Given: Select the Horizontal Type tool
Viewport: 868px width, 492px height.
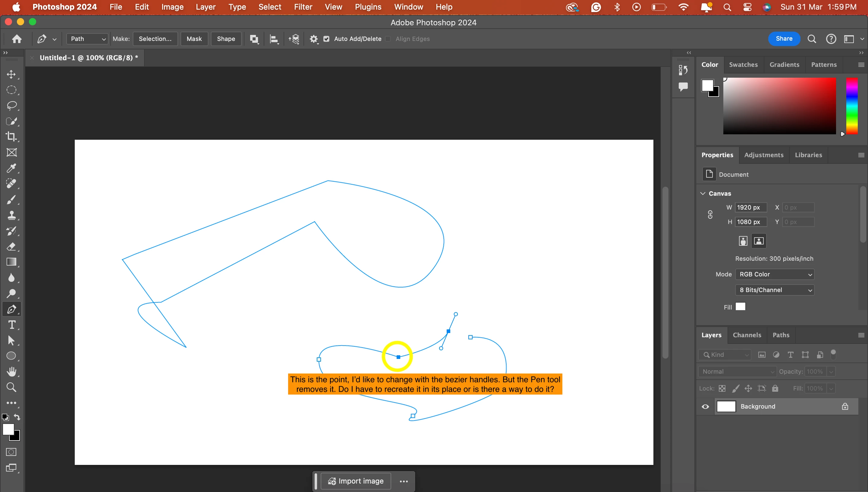Looking at the screenshot, I should [11, 325].
